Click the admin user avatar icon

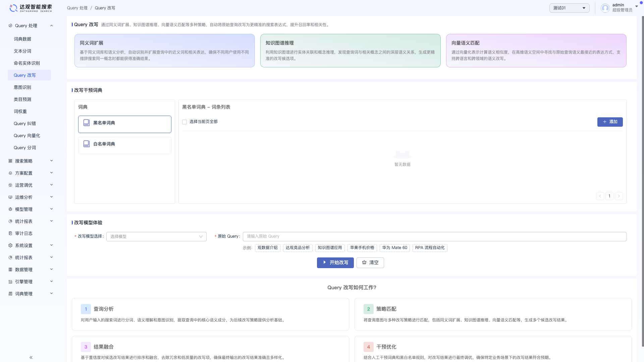(605, 8)
